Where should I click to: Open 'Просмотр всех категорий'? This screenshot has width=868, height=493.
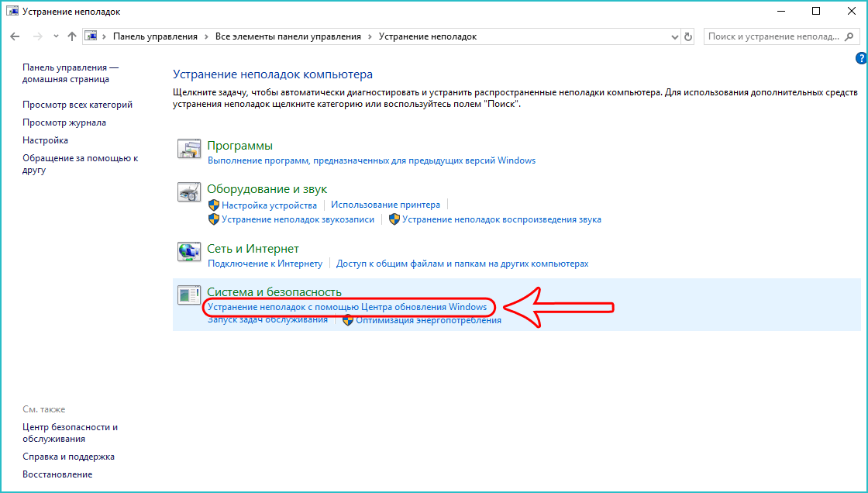pos(77,105)
